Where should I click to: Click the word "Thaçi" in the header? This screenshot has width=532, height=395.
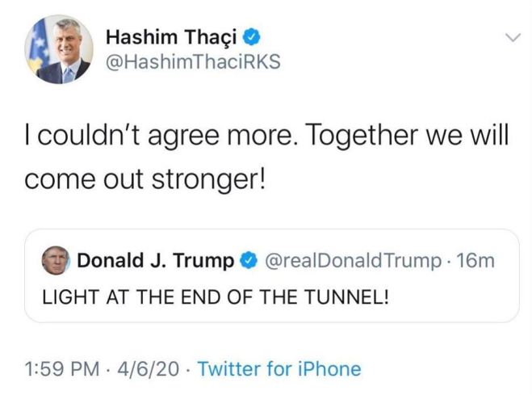tap(211, 37)
